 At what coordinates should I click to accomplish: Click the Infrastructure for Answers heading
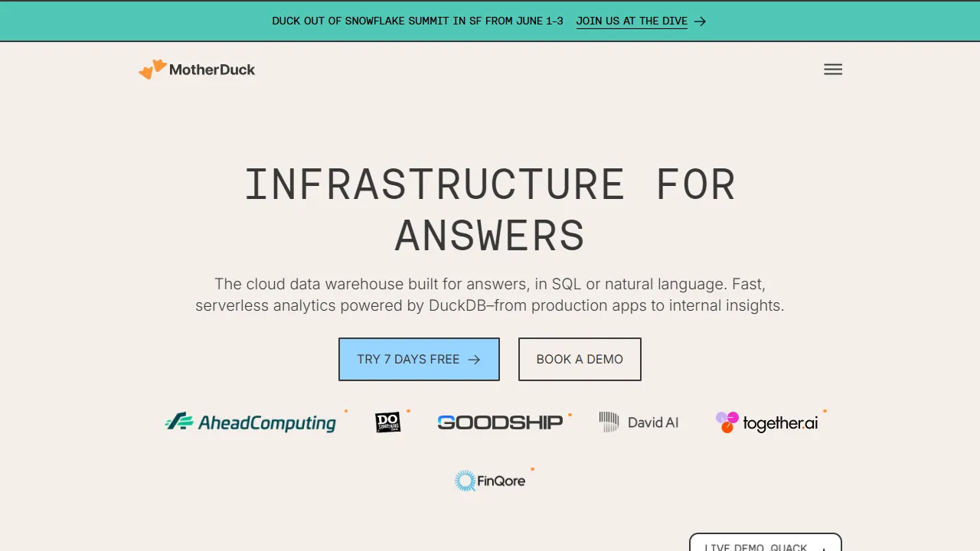pos(490,210)
